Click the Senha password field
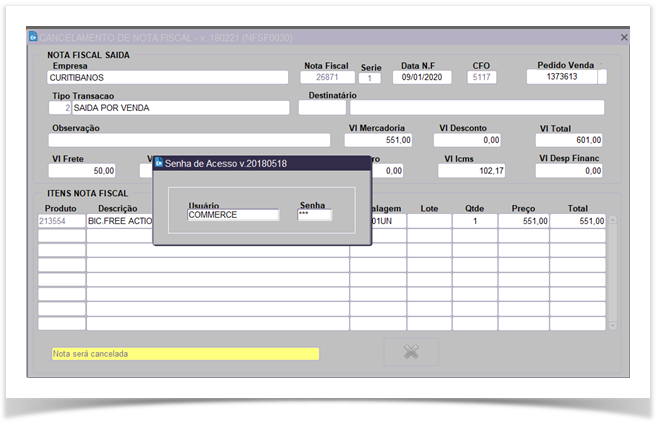664x427 pixels. pyautogui.click(x=315, y=215)
